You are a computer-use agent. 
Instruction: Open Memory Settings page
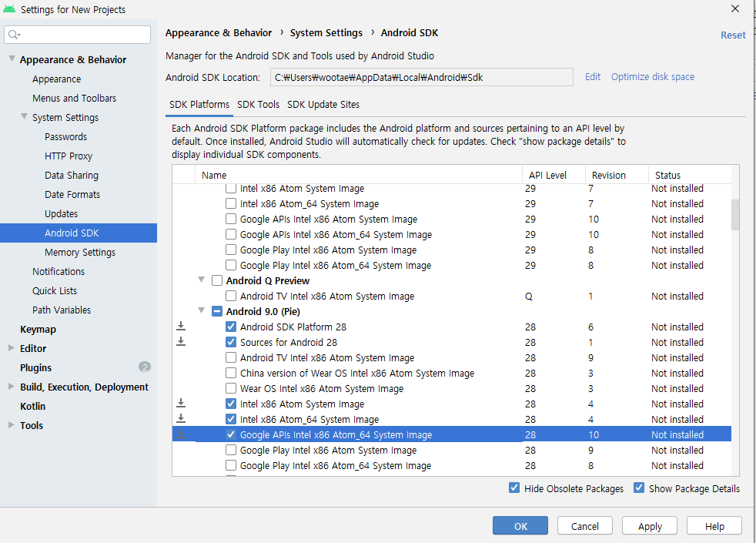(x=80, y=253)
